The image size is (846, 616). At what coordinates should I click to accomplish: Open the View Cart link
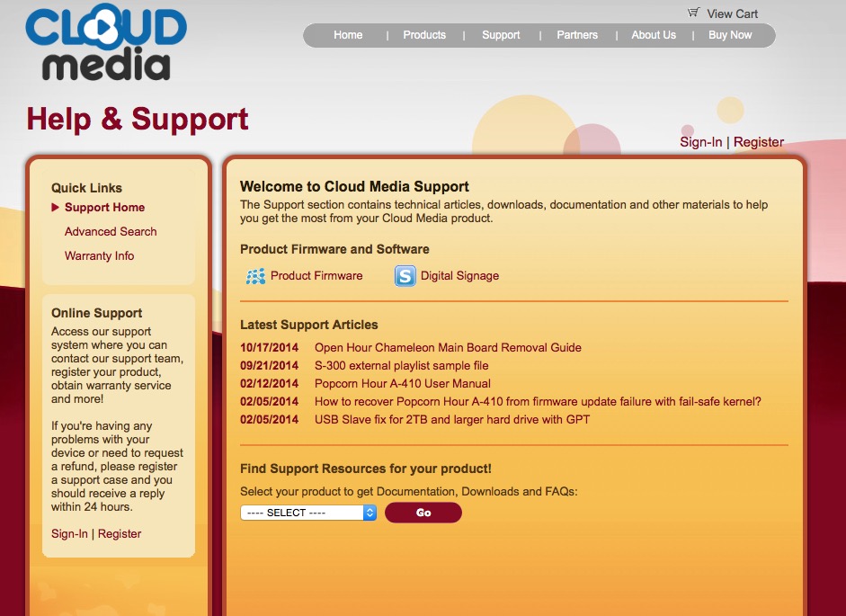pyautogui.click(x=732, y=13)
